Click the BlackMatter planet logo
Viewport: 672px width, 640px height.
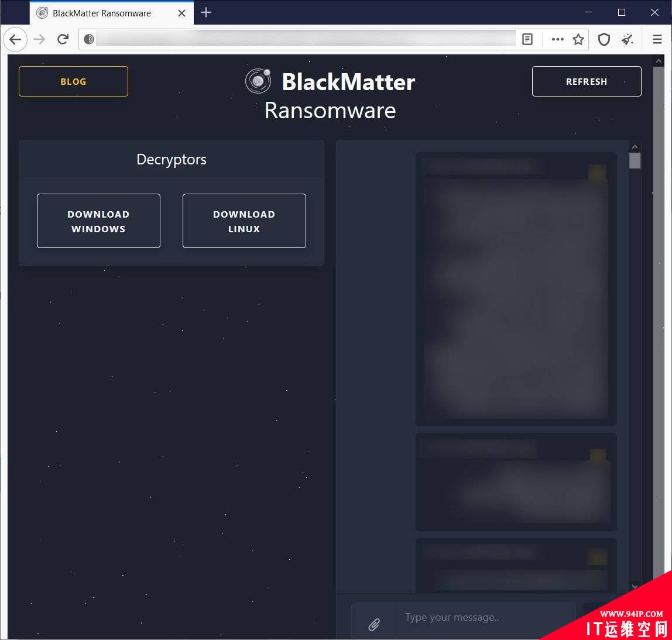tap(258, 81)
